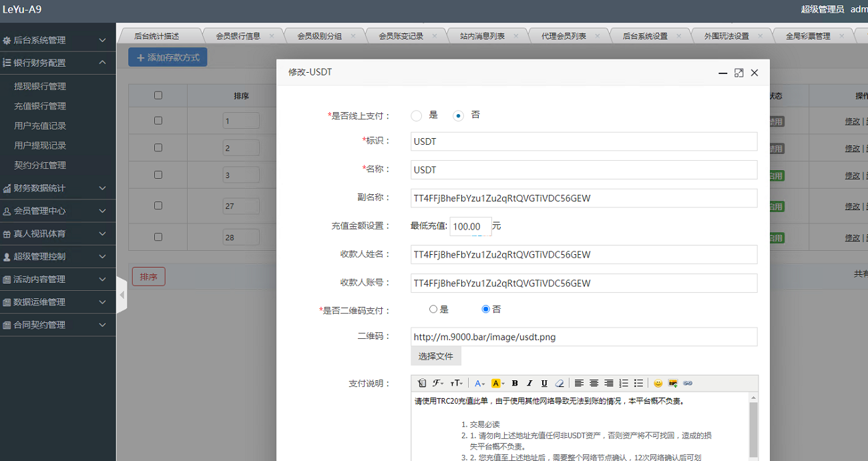This screenshot has height=461, width=868.
Task: Open 提现银行管理 submenu item
Action: pos(40,86)
